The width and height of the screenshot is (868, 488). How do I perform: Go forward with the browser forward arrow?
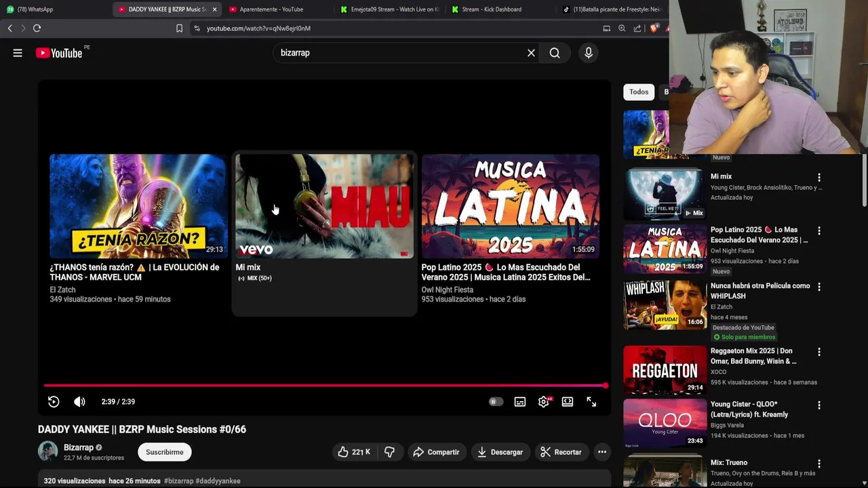[22, 28]
